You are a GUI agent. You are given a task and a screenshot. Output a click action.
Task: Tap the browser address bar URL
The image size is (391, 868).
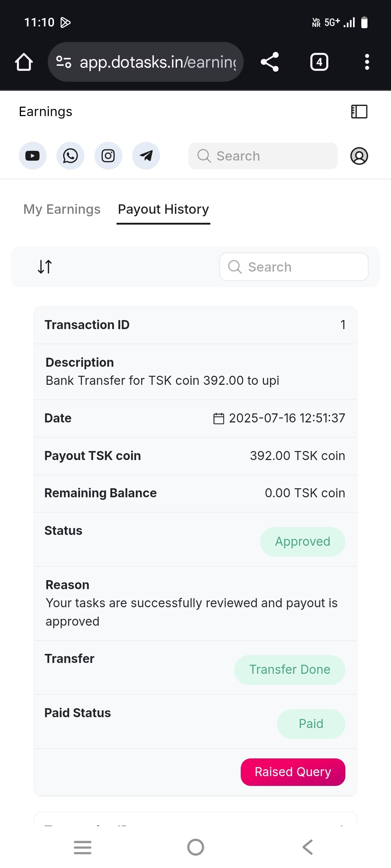157,62
